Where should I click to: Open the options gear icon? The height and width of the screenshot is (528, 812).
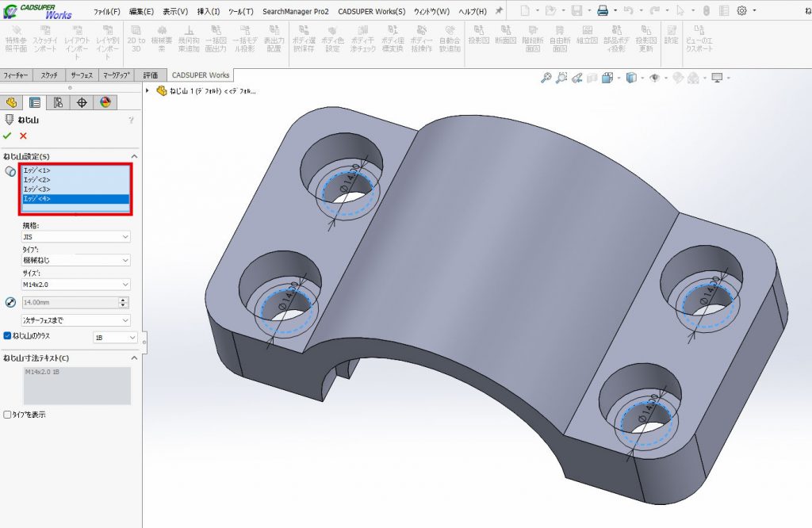pyautogui.click(x=742, y=11)
